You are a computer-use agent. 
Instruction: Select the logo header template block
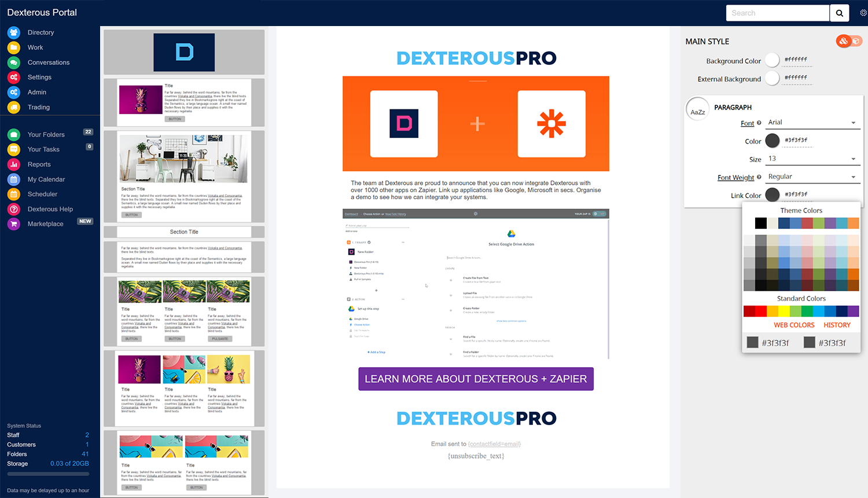pos(184,52)
